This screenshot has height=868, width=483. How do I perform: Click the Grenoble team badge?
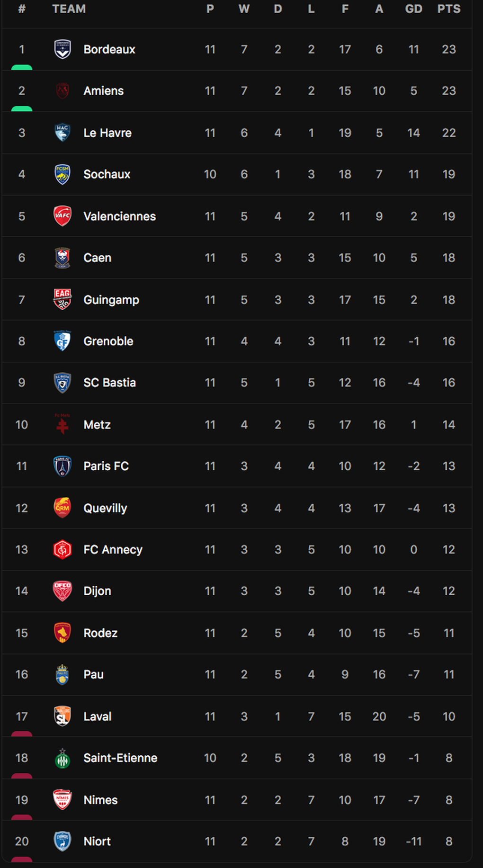point(63,341)
